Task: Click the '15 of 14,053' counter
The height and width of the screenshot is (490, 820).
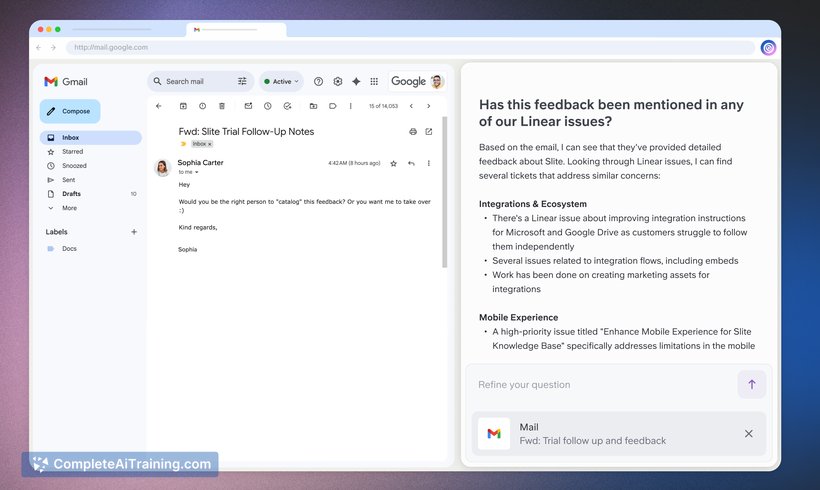Action: pyautogui.click(x=383, y=106)
